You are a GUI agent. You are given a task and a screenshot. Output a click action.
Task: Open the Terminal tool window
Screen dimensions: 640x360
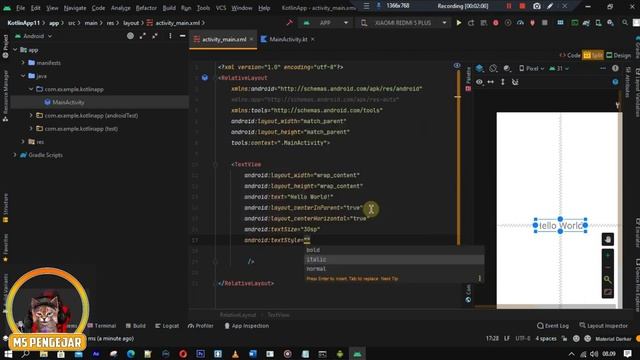coord(102,326)
